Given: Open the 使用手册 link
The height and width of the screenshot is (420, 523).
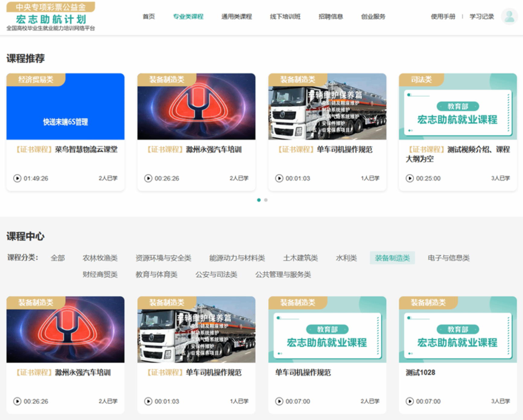Looking at the screenshot, I should point(443,17).
